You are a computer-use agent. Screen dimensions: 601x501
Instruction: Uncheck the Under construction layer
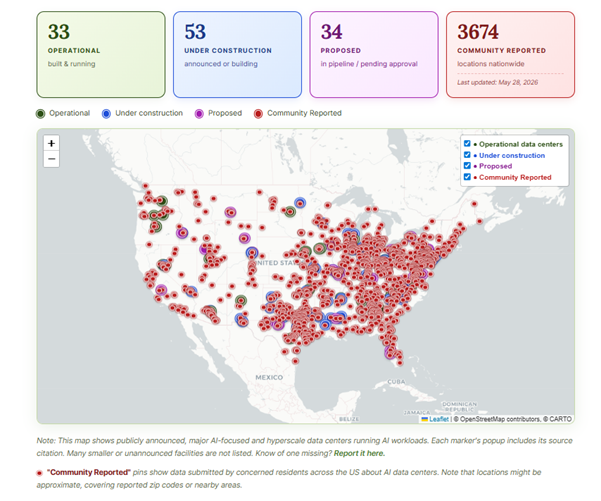pyautogui.click(x=467, y=155)
